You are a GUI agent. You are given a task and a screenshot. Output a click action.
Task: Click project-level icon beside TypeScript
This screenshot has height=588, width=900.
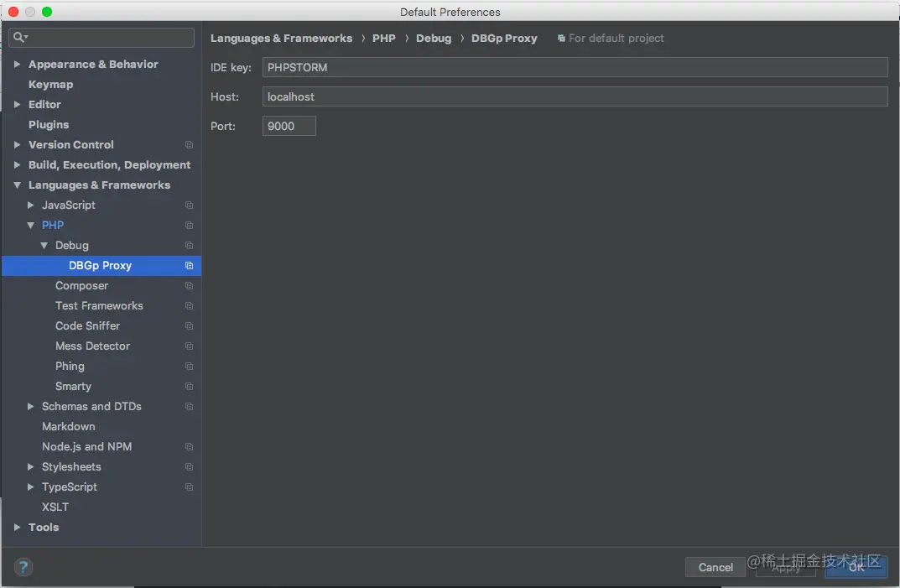point(189,487)
